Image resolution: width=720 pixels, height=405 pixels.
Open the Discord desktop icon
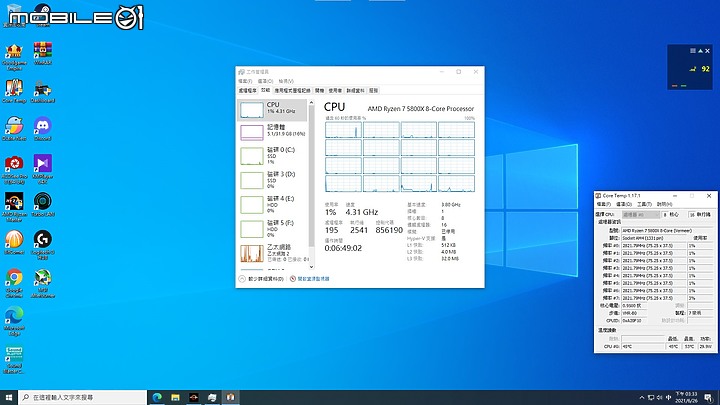click(43, 129)
